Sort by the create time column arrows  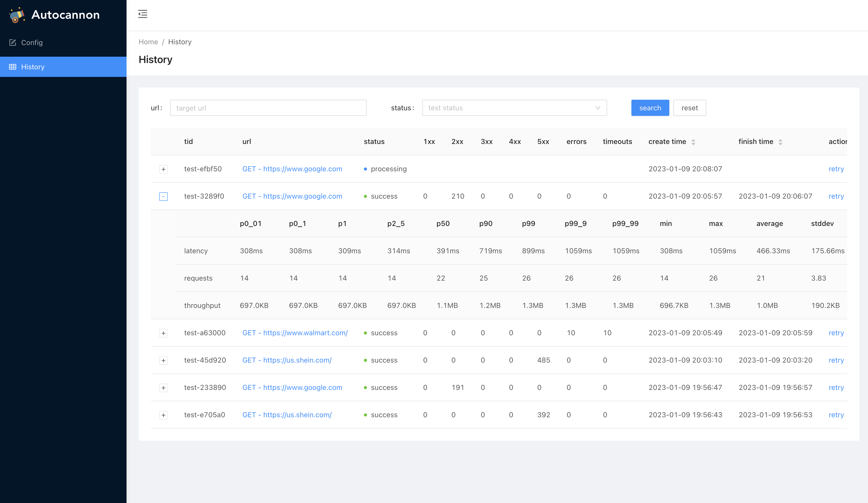point(693,142)
